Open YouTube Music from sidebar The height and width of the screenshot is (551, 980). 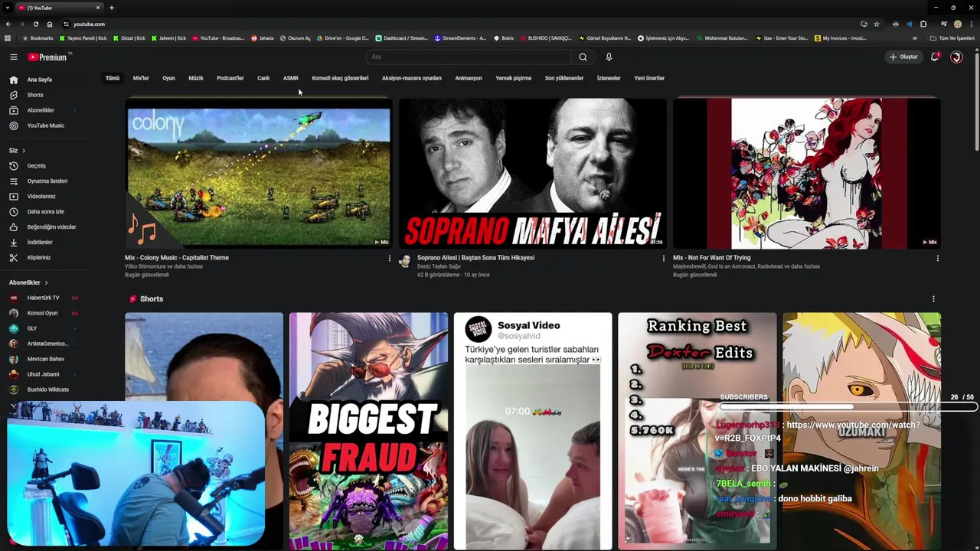[47, 126]
